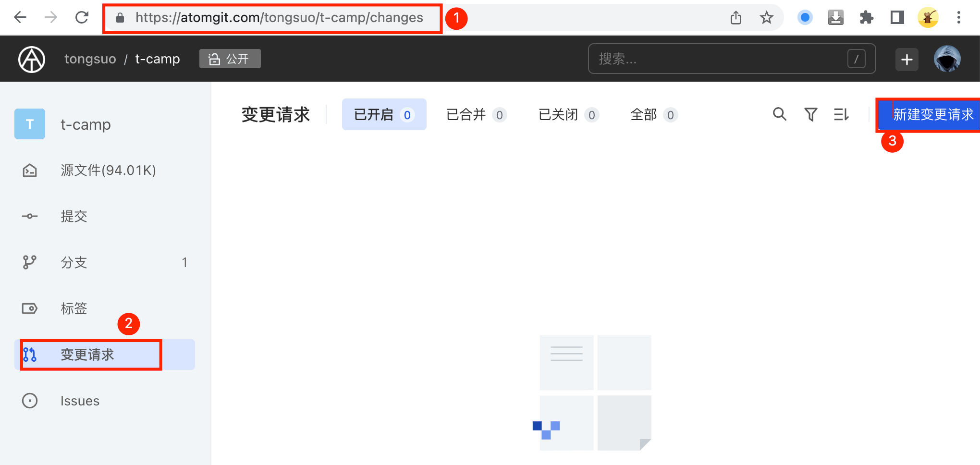Go to 分支 in the sidebar
This screenshot has height=465, width=980.
tap(74, 263)
